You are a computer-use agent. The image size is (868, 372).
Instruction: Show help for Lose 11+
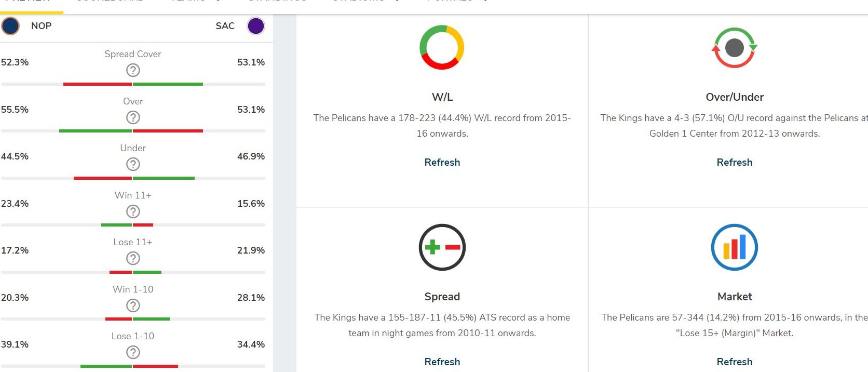pos(133,258)
